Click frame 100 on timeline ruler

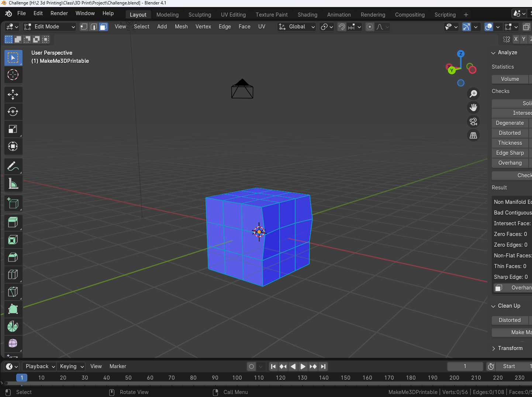[x=237, y=378]
